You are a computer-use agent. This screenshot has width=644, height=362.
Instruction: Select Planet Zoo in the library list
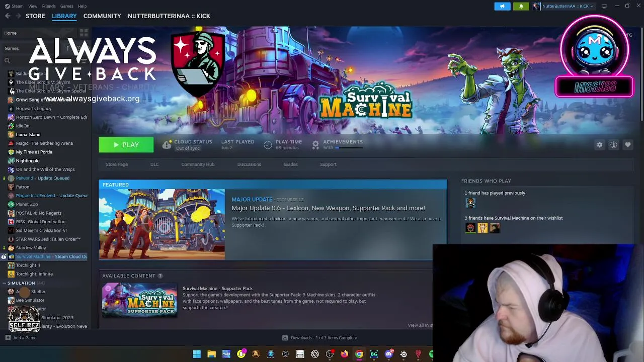pyautogui.click(x=27, y=205)
